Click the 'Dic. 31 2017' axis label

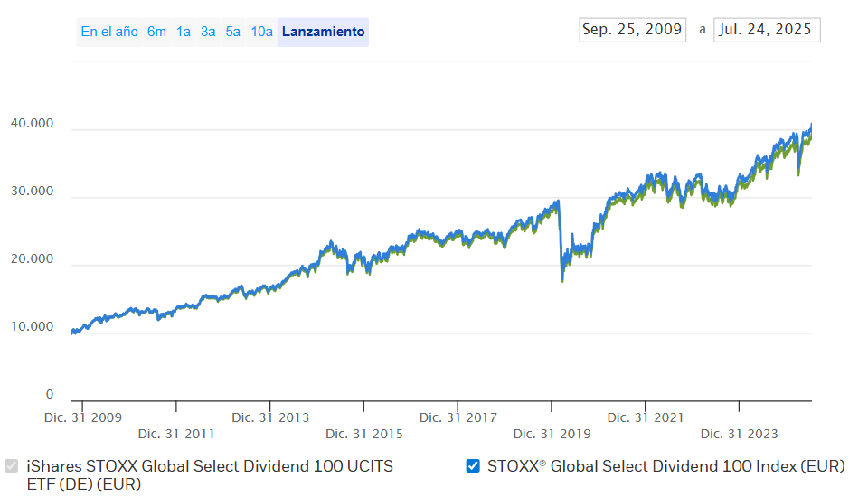click(x=458, y=417)
